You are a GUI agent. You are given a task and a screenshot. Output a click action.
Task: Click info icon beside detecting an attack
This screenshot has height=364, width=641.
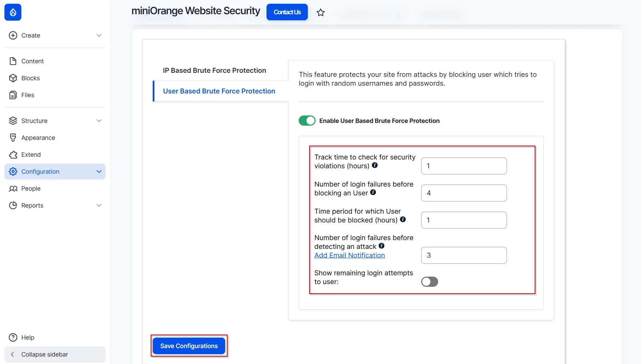(x=382, y=246)
